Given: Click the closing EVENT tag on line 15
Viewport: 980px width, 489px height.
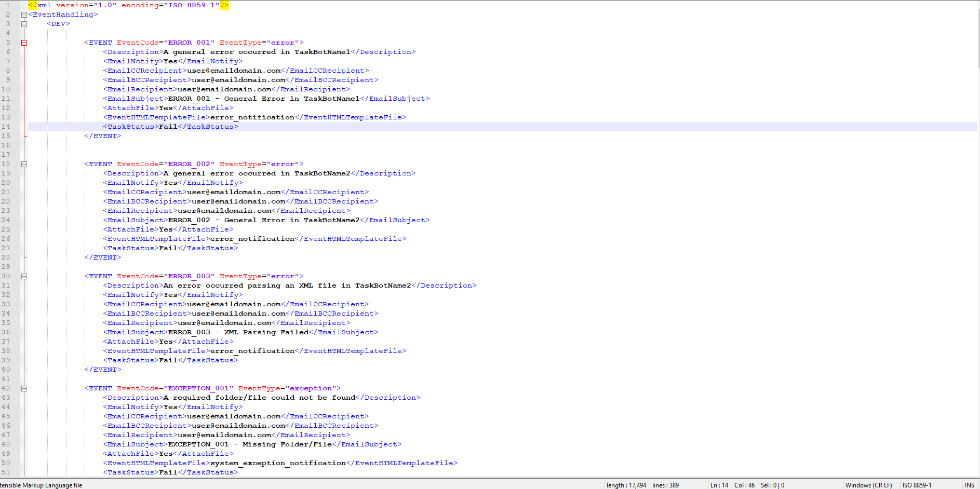Looking at the screenshot, I should [103, 136].
